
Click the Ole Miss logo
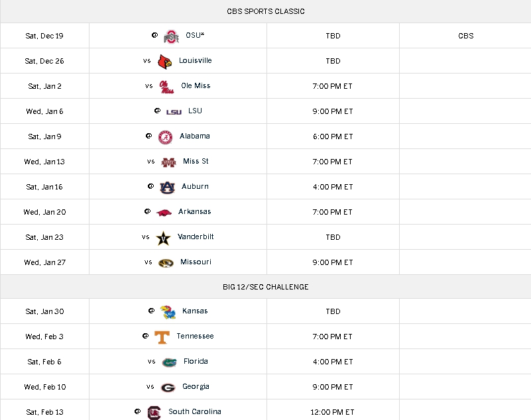pos(166,87)
